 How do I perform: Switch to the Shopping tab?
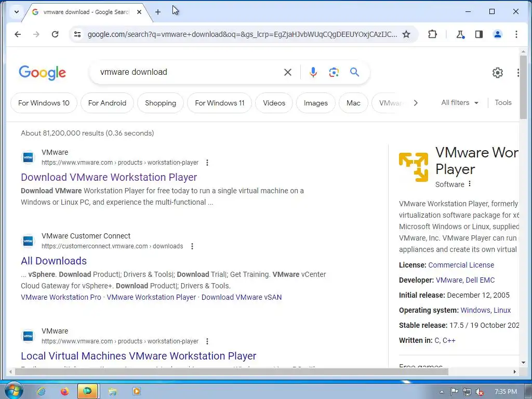click(161, 103)
